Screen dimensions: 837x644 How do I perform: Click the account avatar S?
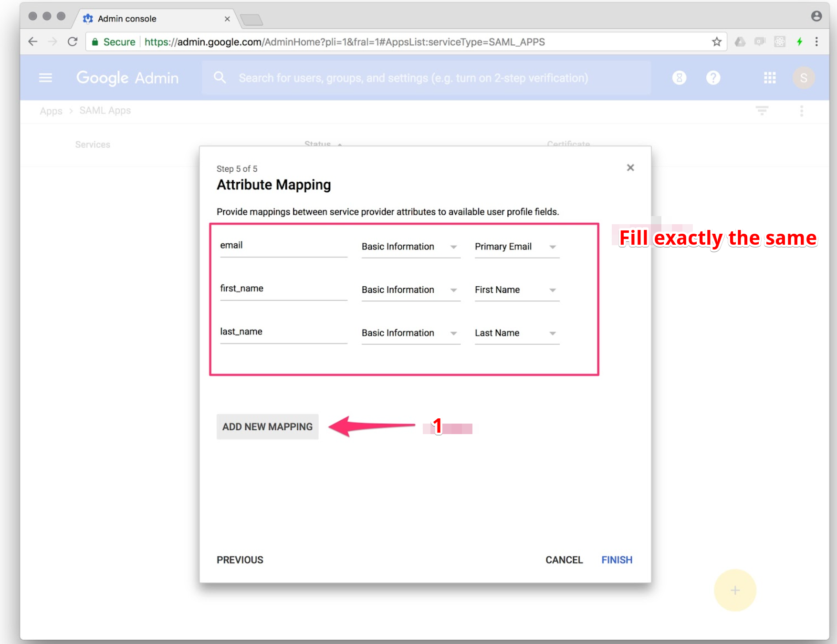pos(804,78)
